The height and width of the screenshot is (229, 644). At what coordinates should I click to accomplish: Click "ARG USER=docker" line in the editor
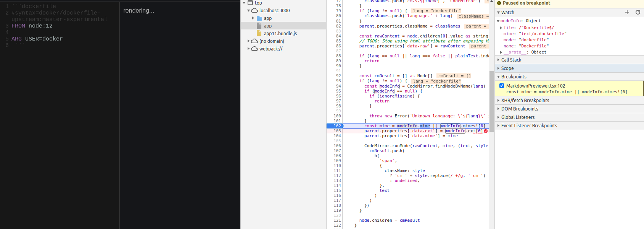[37, 39]
